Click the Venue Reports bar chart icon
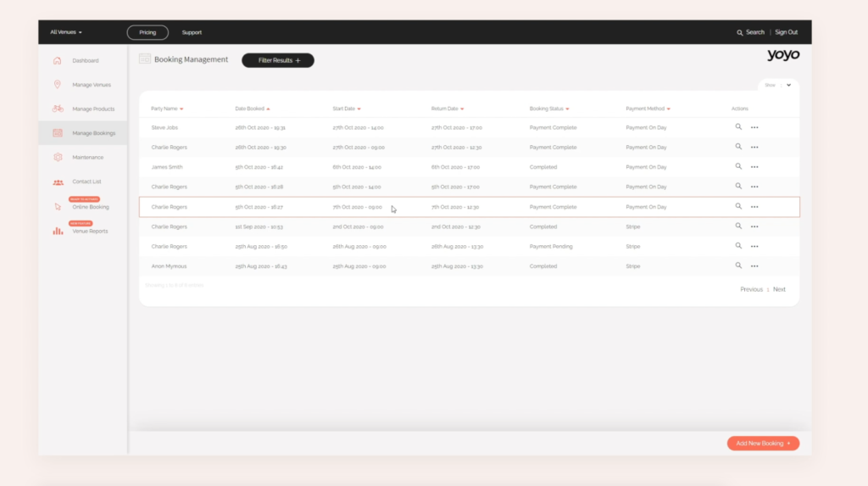This screenshot has width=868, height=486. pos(58,231)
